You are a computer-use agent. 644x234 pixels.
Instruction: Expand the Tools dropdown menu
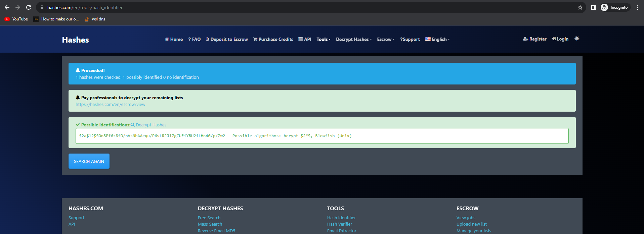point(323,39)
